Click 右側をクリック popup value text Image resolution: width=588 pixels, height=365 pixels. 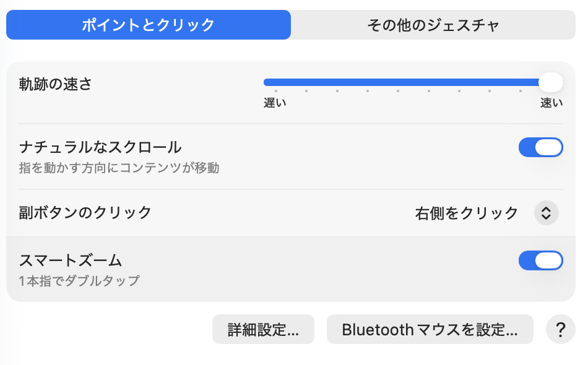[x=466, y=213]
